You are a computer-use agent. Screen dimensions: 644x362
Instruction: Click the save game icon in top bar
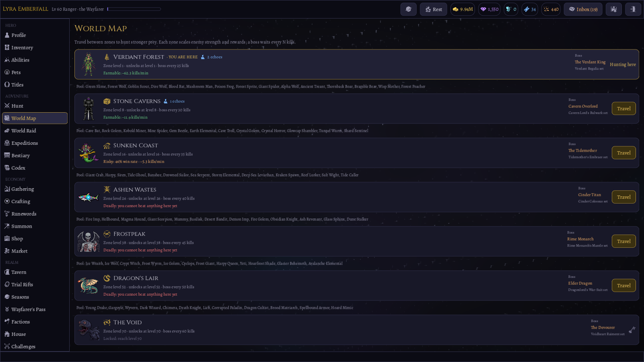[x=614, y=9]
